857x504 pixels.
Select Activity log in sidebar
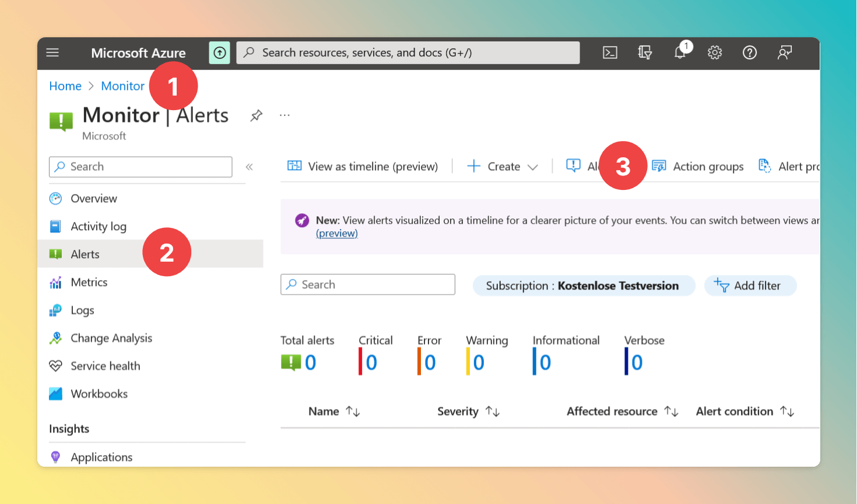tap(99, 227)
